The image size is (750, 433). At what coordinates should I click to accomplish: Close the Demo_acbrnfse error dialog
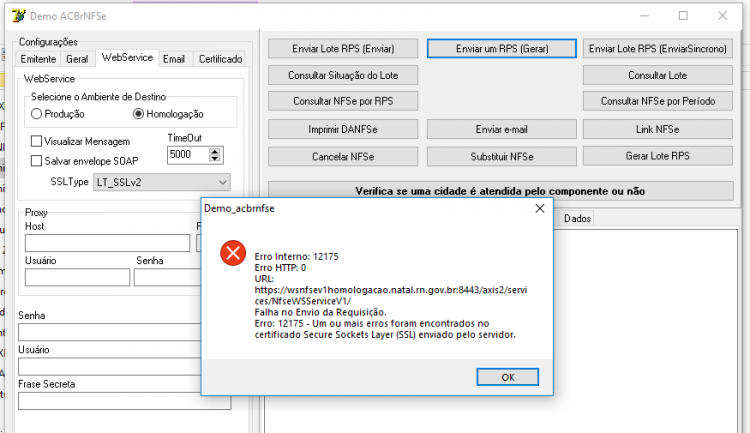coord(540,209)
